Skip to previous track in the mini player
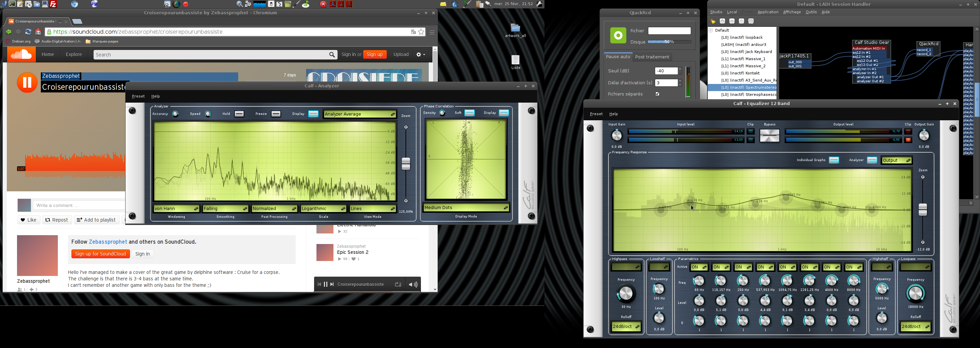Screen dimensions: 980x348 [x=319, y=284]
